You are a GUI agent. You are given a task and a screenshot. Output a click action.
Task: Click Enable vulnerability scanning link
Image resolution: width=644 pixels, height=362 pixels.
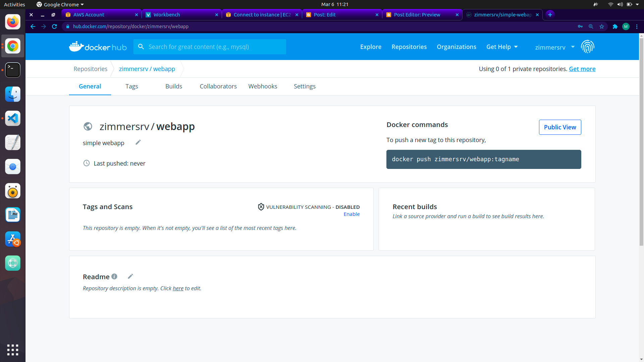point(352,214)
